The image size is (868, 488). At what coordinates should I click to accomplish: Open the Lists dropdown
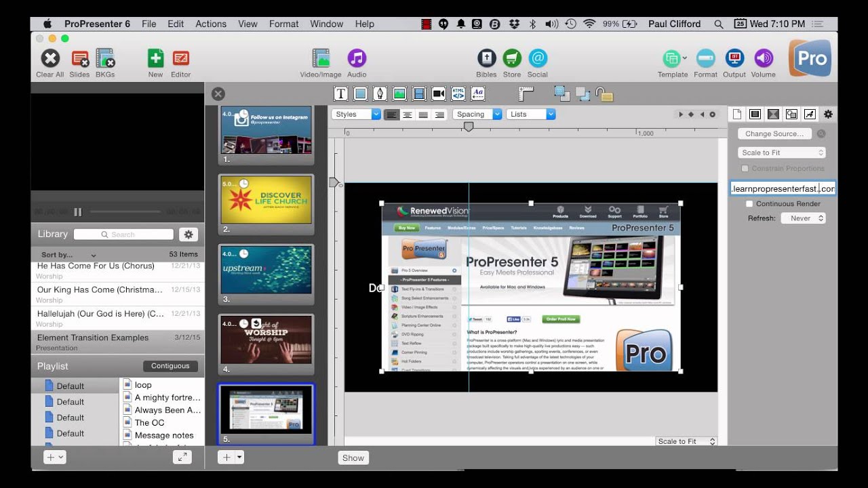[x=531, y=115]
